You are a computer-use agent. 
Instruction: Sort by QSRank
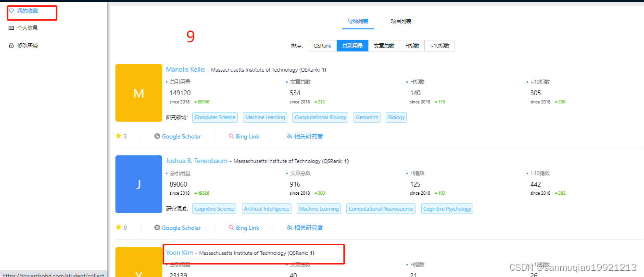coord(322,46)
